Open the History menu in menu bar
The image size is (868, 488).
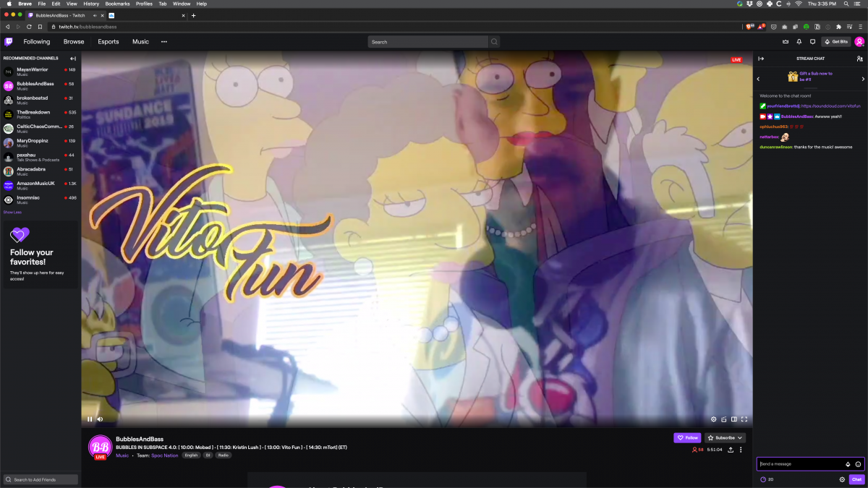coord(91,4)
